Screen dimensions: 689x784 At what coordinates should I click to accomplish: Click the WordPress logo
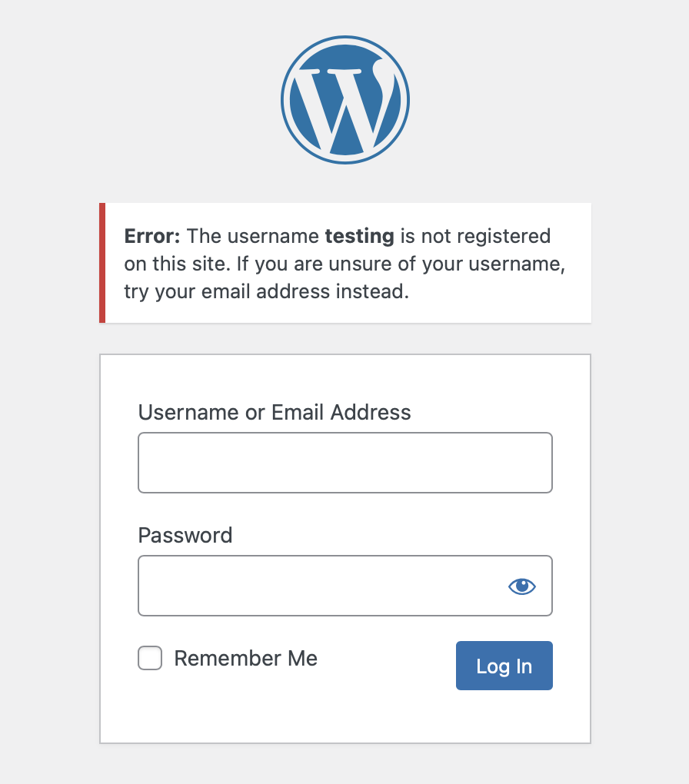(x=345, y=99)
